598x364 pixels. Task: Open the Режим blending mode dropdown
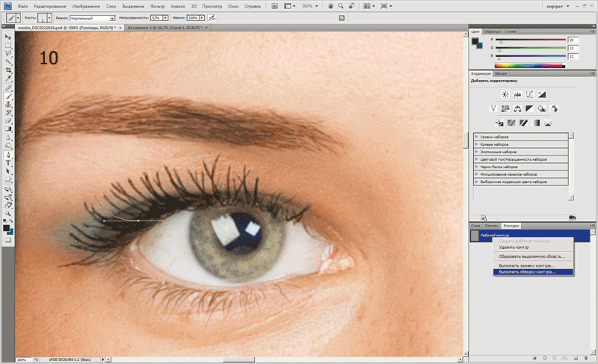click(x=112, y=16)
